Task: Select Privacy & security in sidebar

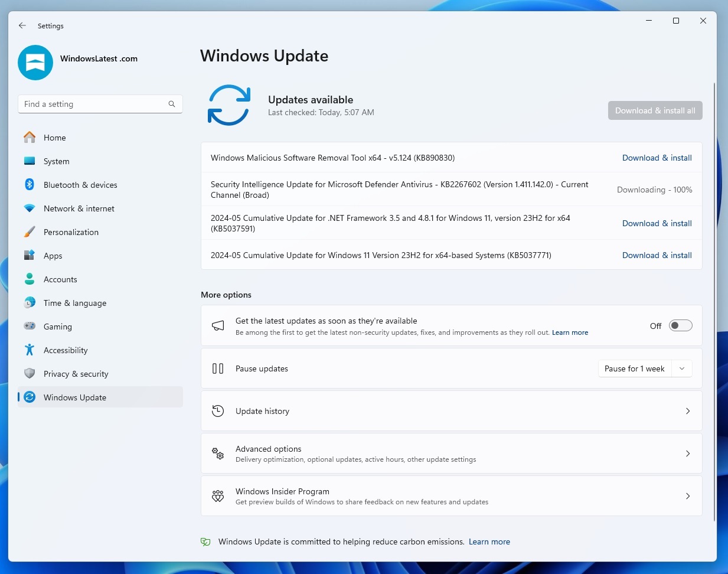Action: tap(100, 374)
